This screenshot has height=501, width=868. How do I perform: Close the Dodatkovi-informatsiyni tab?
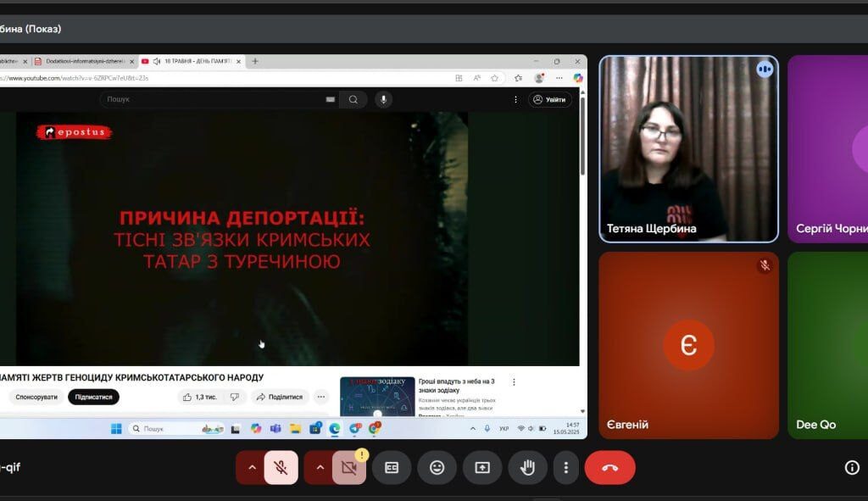pyautogui.click(x=131, y=61)
